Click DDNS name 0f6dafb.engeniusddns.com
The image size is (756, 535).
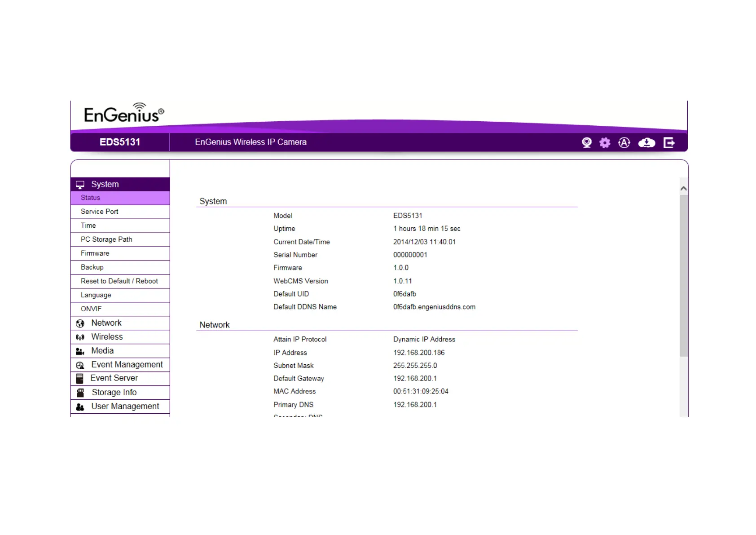pyautogui.click(x=434, y=307)
